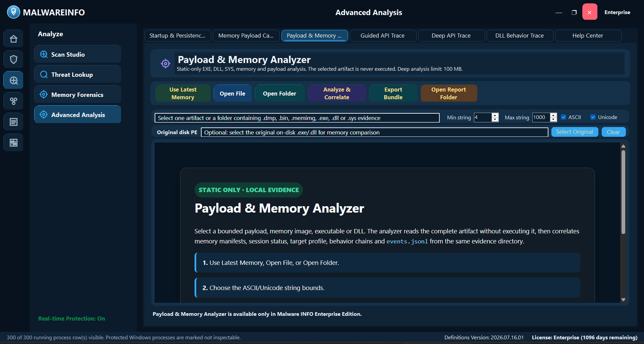The height and width of the screenshot is (344, 644).
Task: Minimize the MalwareInfo window
Action: coord(559,12)
